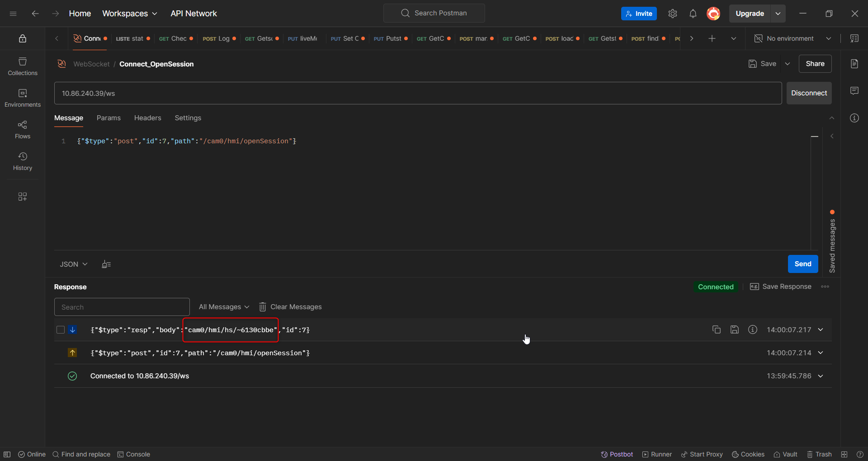This screenshot has width=868, height=461.
Task: Open Cookies from the status bar
Action: point(748,454)
